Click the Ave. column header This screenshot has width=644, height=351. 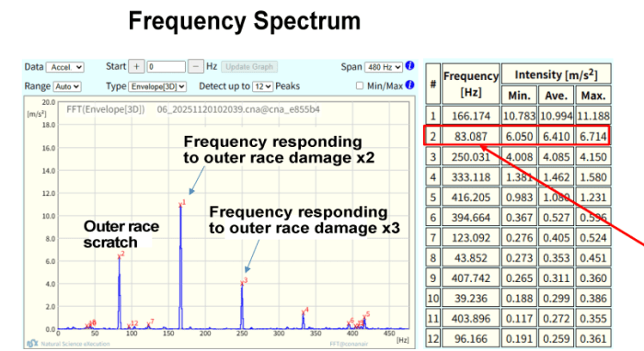(x=556, y=96)
